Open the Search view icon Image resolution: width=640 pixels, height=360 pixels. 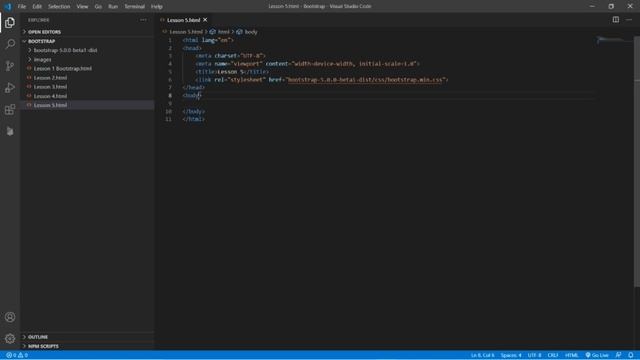[x=10, y=44]
